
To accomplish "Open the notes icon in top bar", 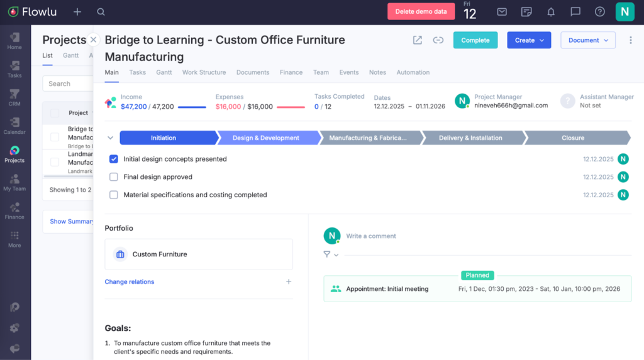I will [x=526, y=12].
